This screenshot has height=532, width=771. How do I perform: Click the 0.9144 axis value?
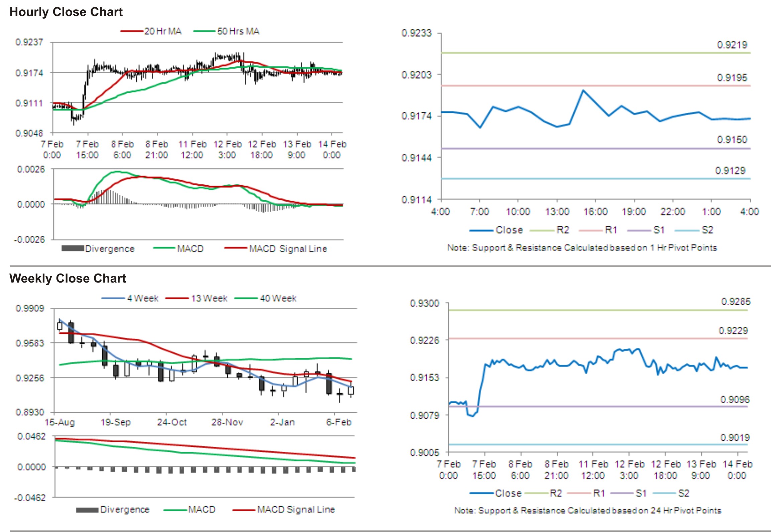coord(417,158)
